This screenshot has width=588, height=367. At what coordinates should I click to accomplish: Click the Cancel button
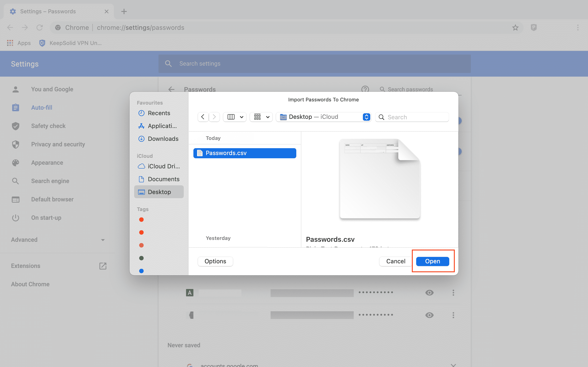click(x=396, y=261)
